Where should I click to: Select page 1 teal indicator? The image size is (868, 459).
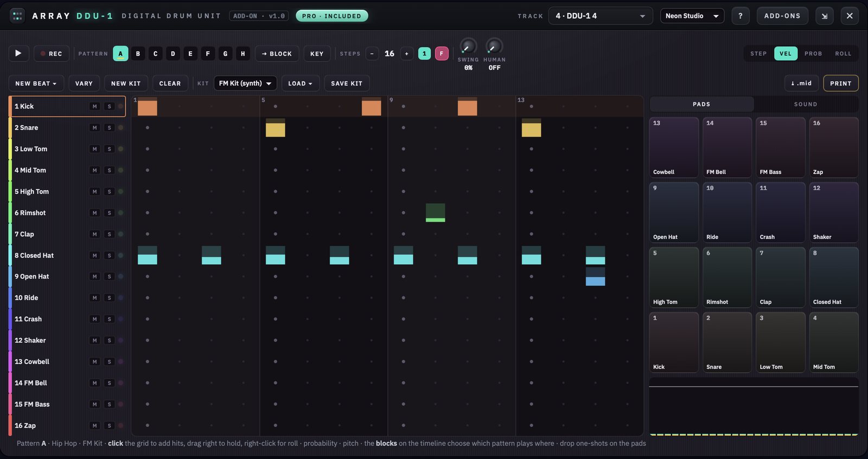point(425,54)
